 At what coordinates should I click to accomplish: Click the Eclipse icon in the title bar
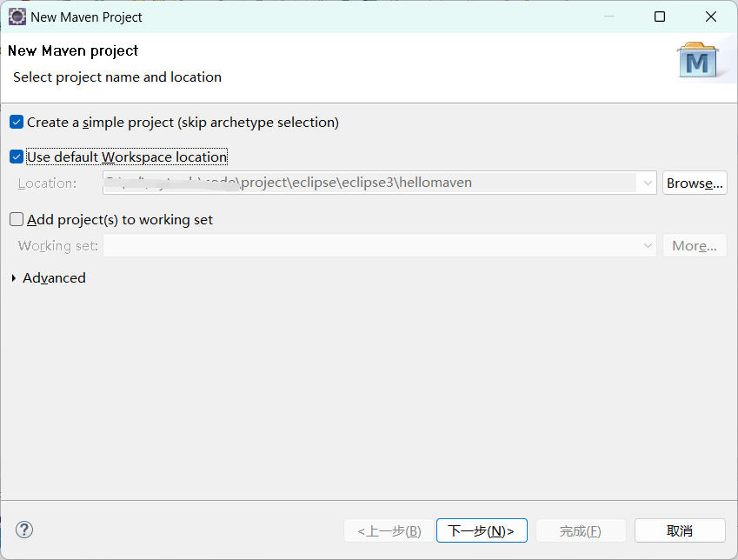pos(17,17)
